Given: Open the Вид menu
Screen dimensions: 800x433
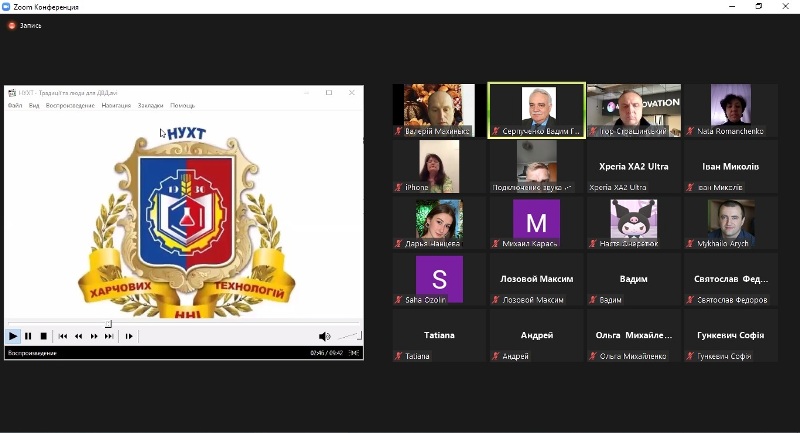Looking at the screenshot, I should click(x=34, y=106).
